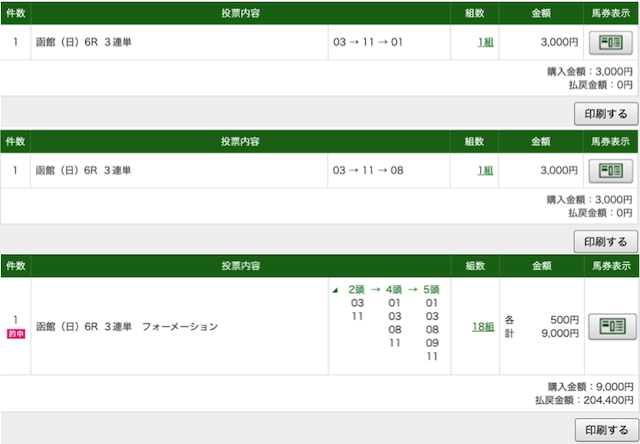Collapse the 2頭→4頭→5頭 formation triangle
Viewport: 640px width, 444px height.
(x=335, y=291)
